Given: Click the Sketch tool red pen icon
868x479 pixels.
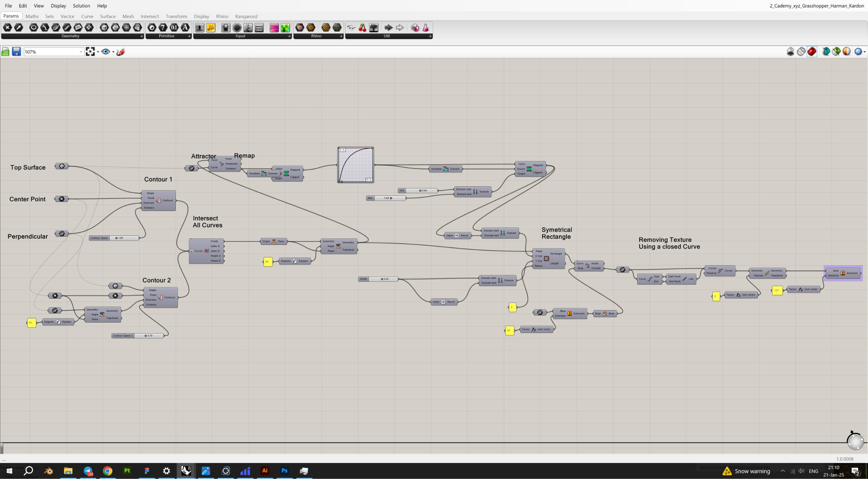Looking at the screenshot, I should pyautogui.click(x=121, y=52).
